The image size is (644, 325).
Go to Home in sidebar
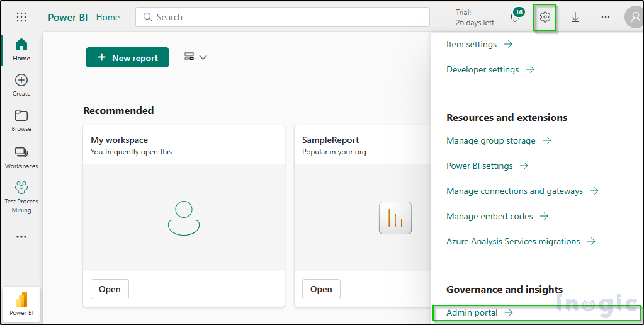click(x=21, y=50)
